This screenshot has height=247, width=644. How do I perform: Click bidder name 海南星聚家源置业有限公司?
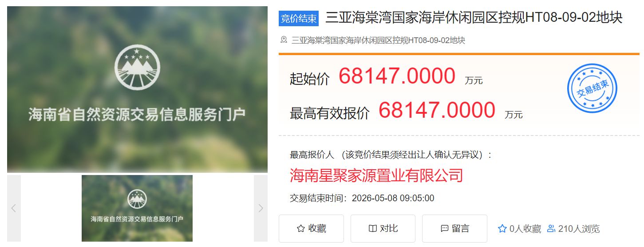pyautogui.click(x=376, y=175)
